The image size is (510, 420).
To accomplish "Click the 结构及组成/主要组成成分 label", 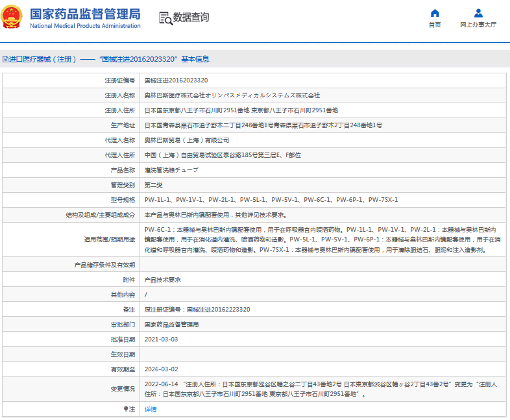I will (x=100, y=215).
